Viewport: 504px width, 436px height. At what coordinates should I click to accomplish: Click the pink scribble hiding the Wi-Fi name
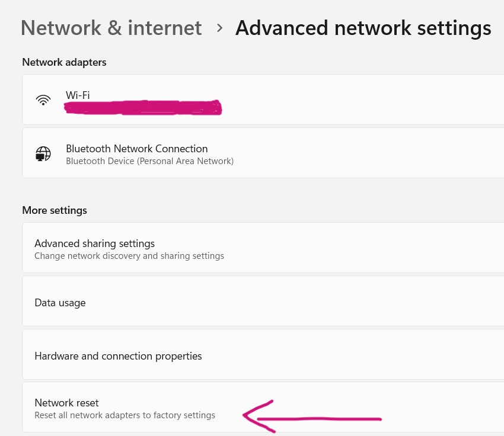[x=142, y=108]
